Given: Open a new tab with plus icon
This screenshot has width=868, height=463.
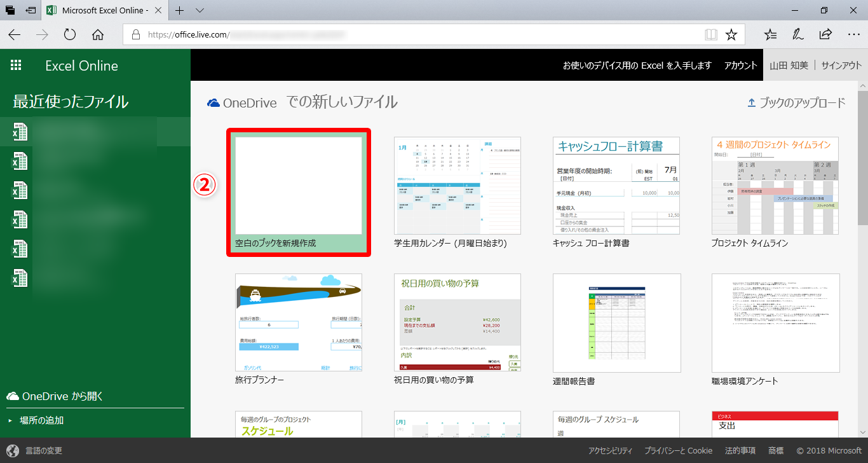Looking at the screenshot, I should point(180,10).
